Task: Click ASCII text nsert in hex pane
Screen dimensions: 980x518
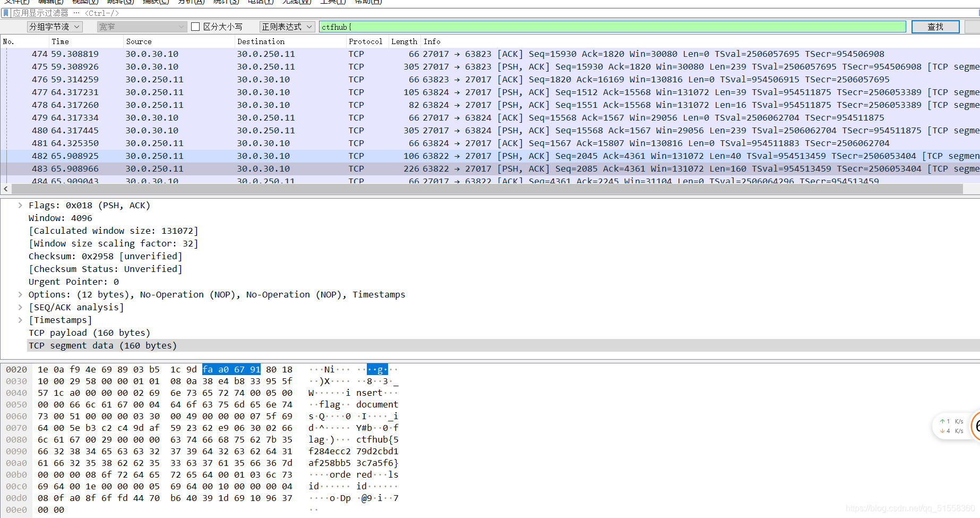Action: click(x=369, y=393)
